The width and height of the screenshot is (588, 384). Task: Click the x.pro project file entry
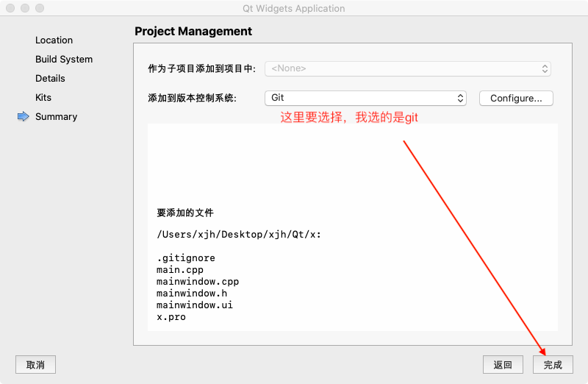pyautogui.click(x=171, y=317)
